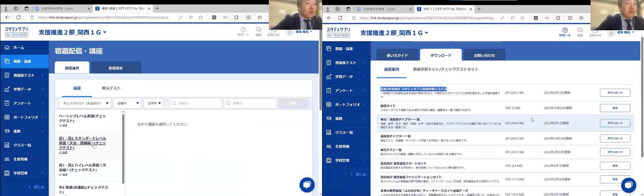Image resolution: width=644 pixels, height=196 pixels.
Task: Open the extensions puzzle icon in the left browser
Action: point(236,17)
